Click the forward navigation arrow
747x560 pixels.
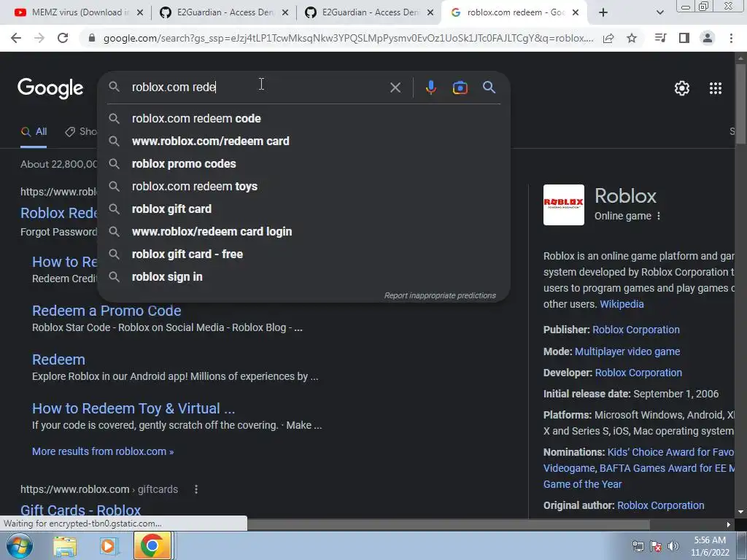39,38
